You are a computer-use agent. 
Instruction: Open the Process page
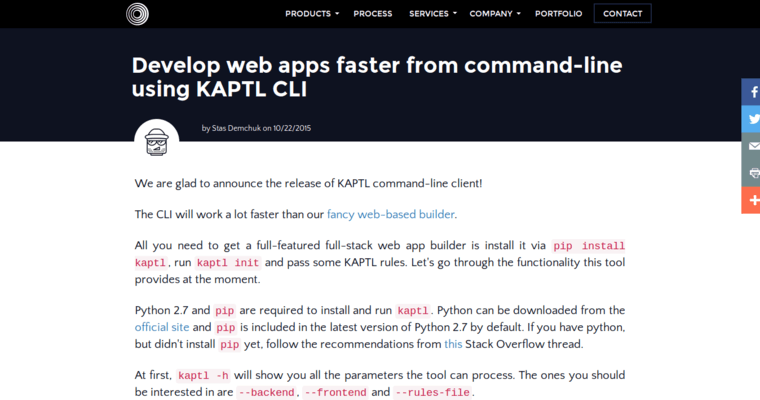pyautogui.click(x=372, y=14)
